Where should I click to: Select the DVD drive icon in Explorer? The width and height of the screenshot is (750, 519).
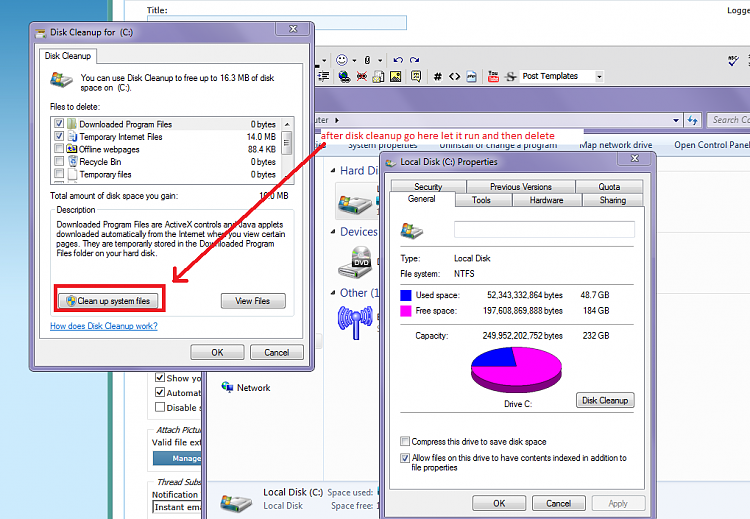click(355, 263)
